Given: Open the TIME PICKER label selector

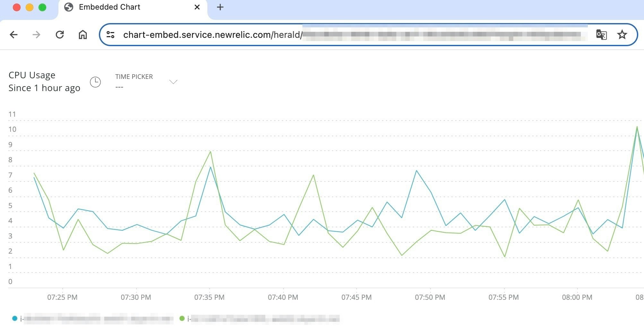Looking at the screenshot, I should (134, 77).
